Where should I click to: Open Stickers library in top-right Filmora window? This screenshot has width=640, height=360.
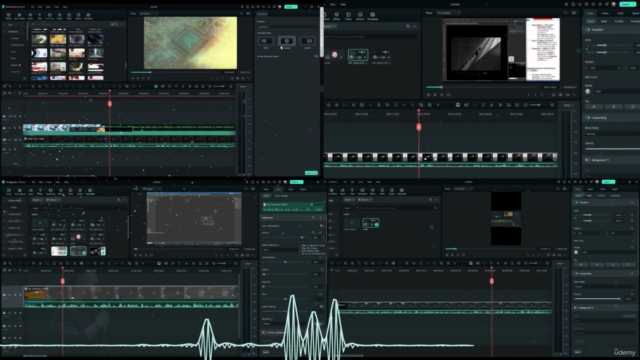360,16
